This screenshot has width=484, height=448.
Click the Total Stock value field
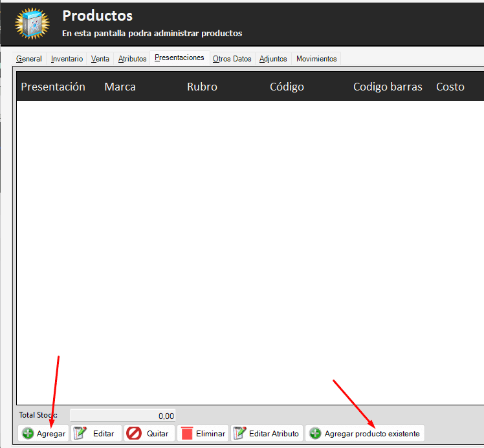tap(122, 416)
